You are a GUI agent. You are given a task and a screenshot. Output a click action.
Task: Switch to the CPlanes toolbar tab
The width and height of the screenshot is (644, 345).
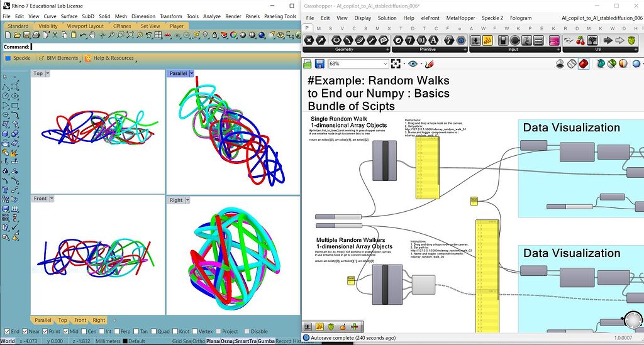point(122,26)
